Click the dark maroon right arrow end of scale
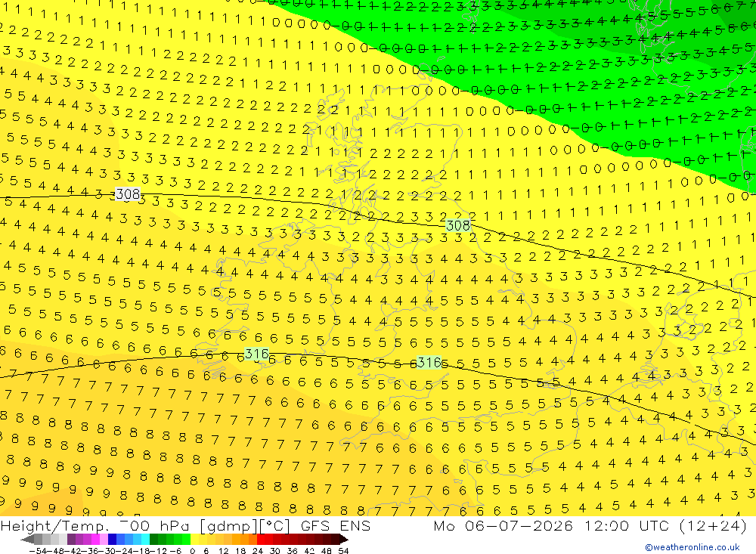This screenshot has width=756, height=554. tap(344, 540)
